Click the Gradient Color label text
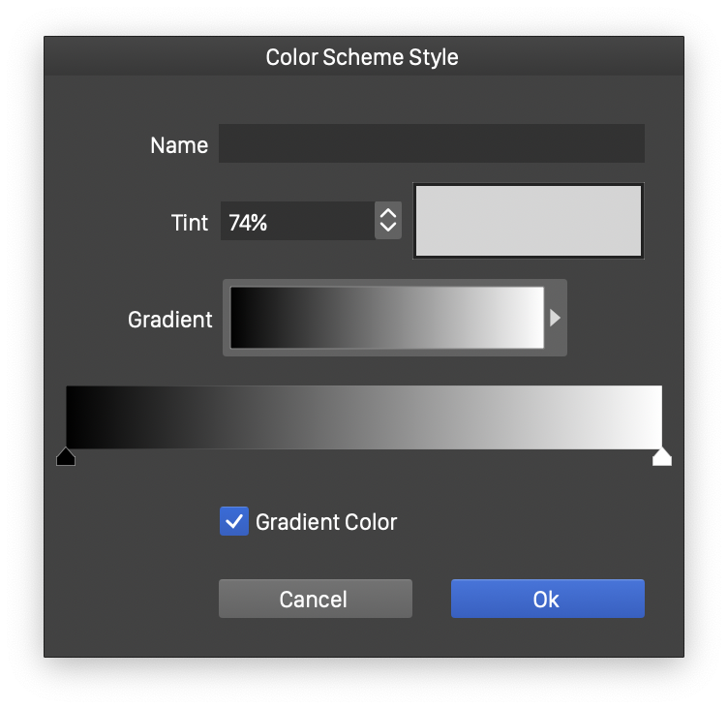This screenshot has height=709, width=728. (x=326, y=522)
